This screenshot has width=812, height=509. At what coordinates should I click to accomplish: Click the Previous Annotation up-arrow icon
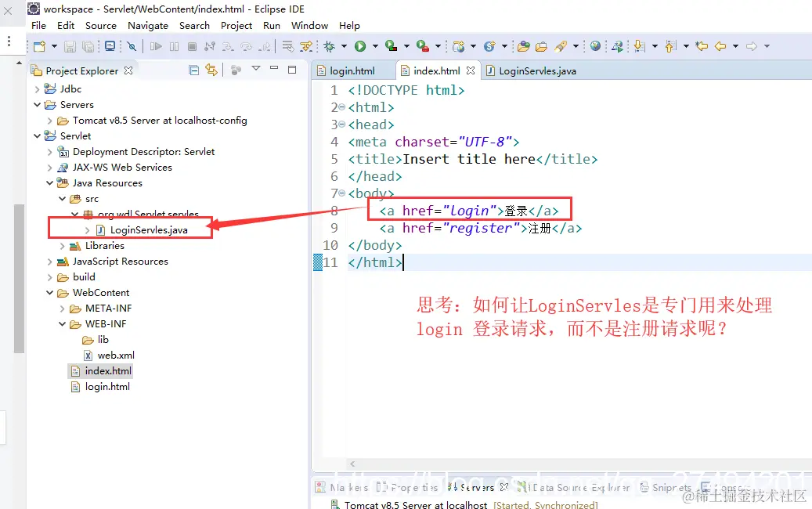pos(670,47)
